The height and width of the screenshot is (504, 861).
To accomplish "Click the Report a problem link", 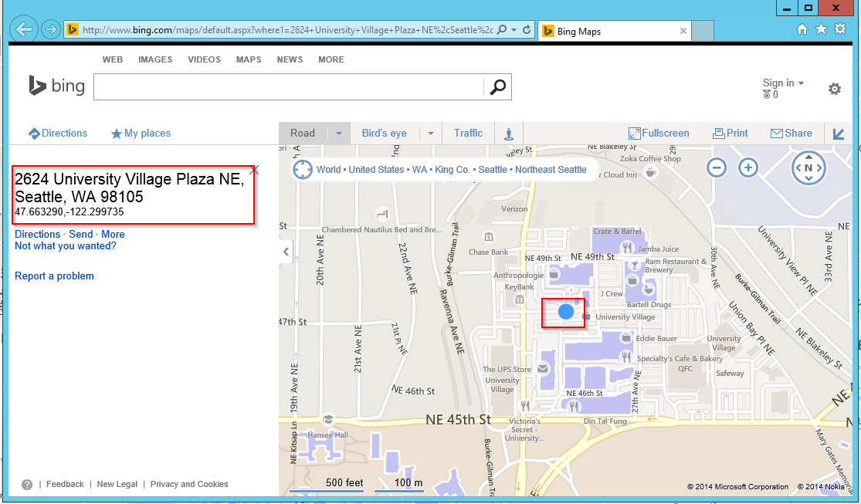I will [54, 276].
